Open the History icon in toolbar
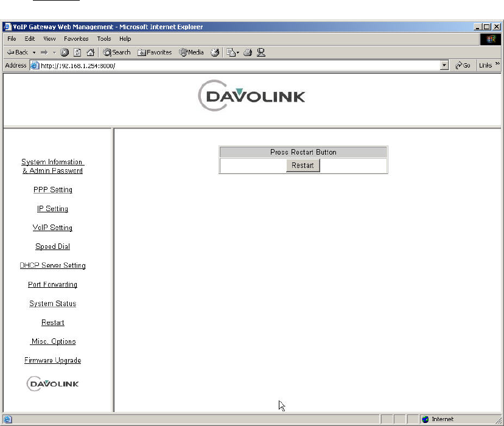504x426 pixels. tap(215, 52)
